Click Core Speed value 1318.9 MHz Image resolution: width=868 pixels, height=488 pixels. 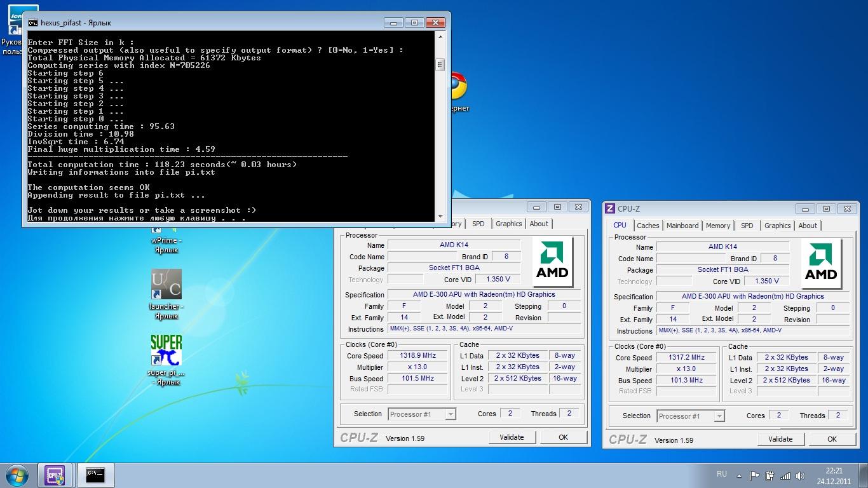pyautogui.click(x=418, y=355)
